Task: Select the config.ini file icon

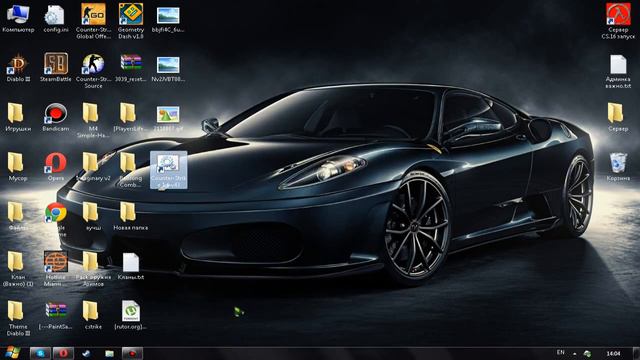Action: (56, 18)
